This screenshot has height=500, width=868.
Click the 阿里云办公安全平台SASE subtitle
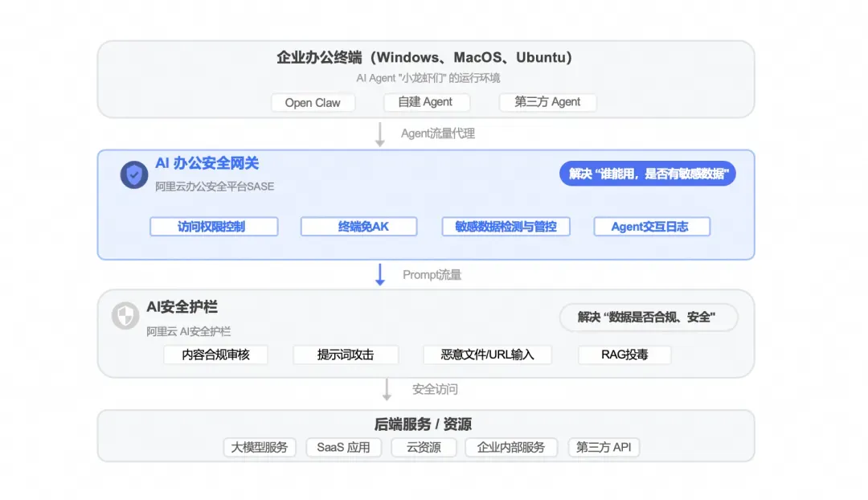coord(215,186)
